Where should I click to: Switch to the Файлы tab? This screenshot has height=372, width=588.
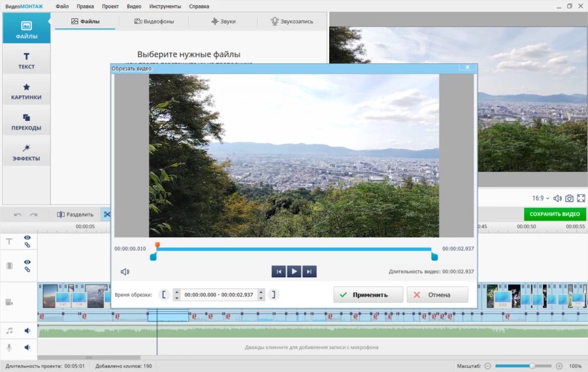(x=86, y=22)
